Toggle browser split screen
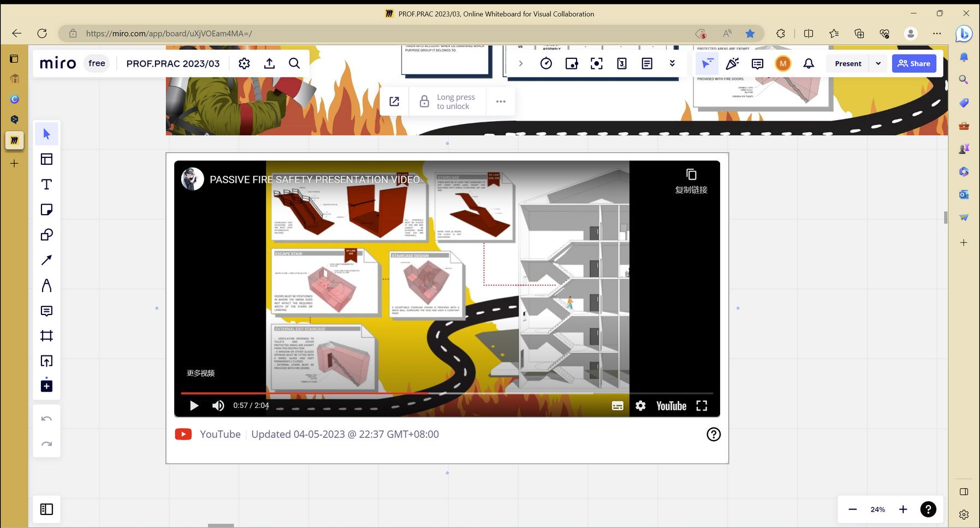Image resolution: width=980 pixels, height=528 pixels. pos(809,33)
